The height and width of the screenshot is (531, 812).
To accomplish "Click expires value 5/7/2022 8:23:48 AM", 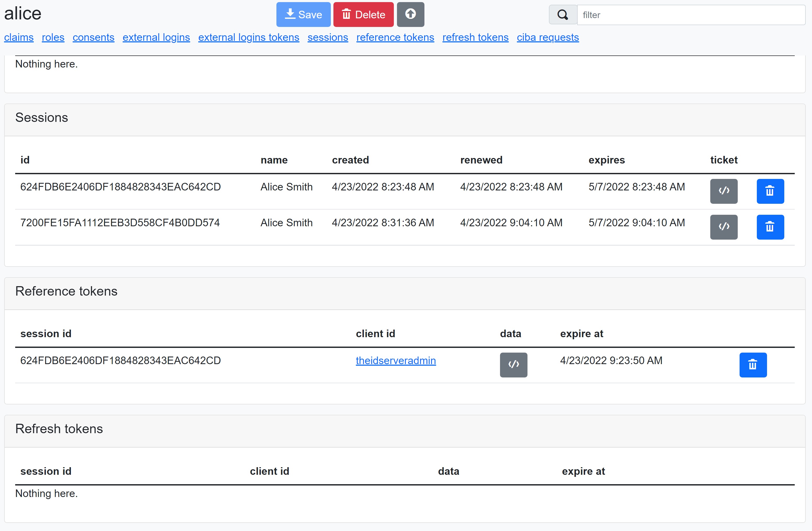I will coord(637,187).
